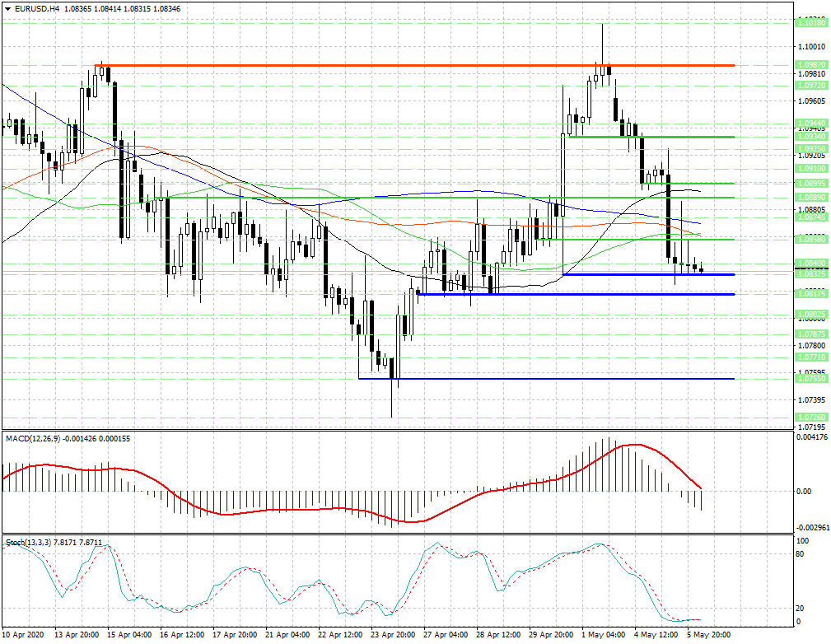Click the 1.08890 green price label

[x=812, y=197]
